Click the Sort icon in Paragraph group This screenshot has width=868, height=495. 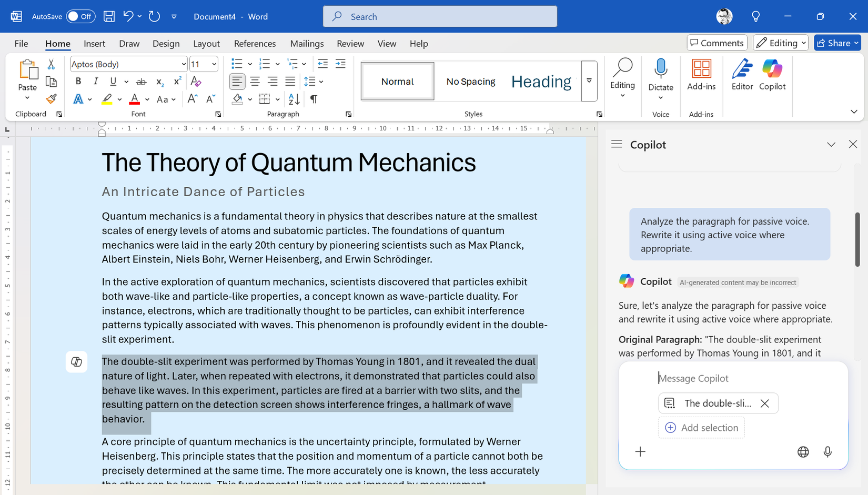(293, 99)
